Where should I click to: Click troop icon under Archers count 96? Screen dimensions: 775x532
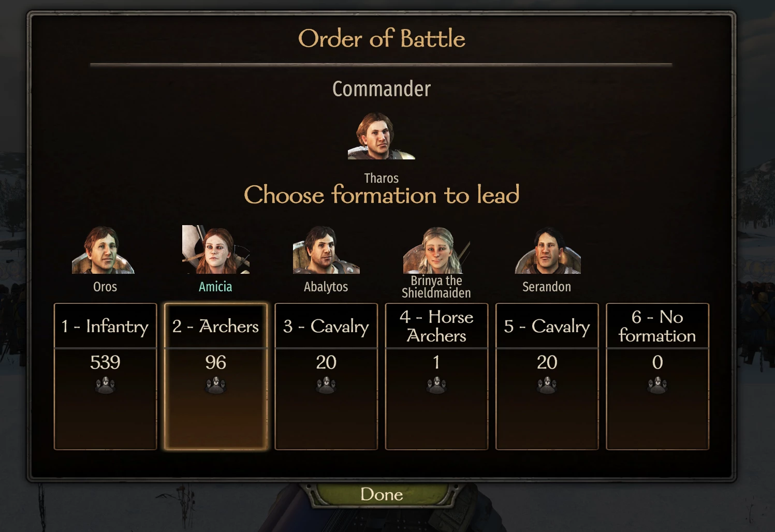point(215,385)
